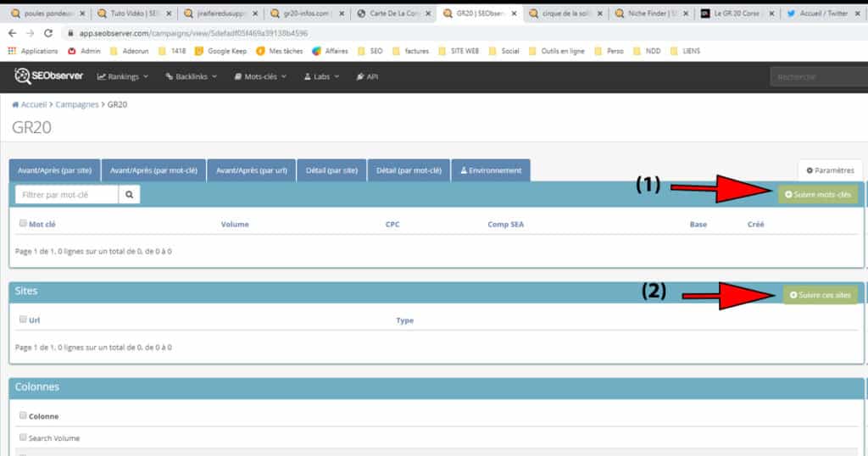
Task: Sort by the Base column header
Action: tap(698, 224)
